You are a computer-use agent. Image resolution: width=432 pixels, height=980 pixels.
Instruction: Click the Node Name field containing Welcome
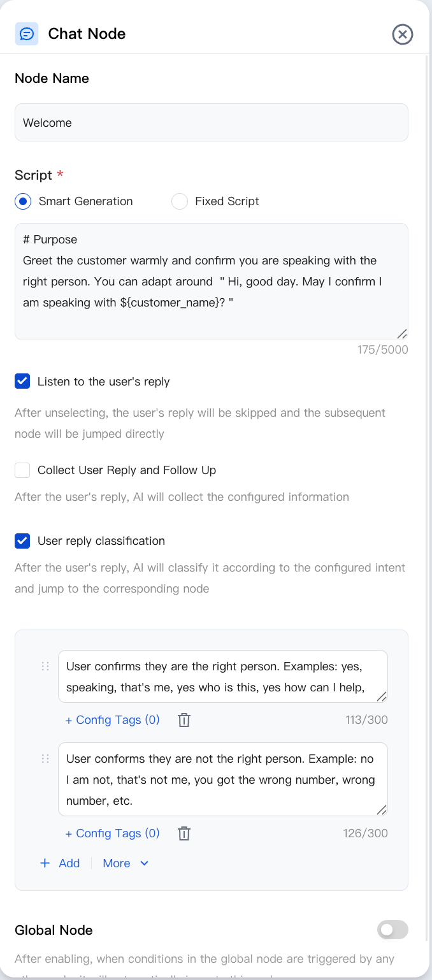(212, 122)
